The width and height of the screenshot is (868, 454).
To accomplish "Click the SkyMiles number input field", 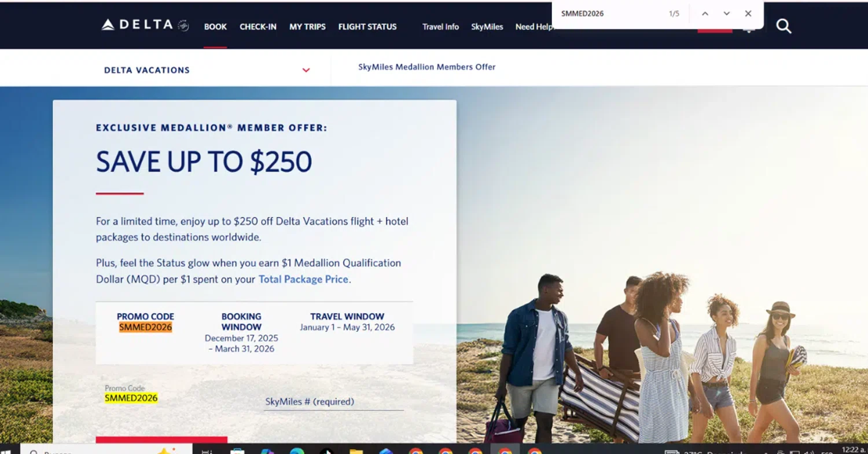I will pyautogui.click(x=334, y=401).
